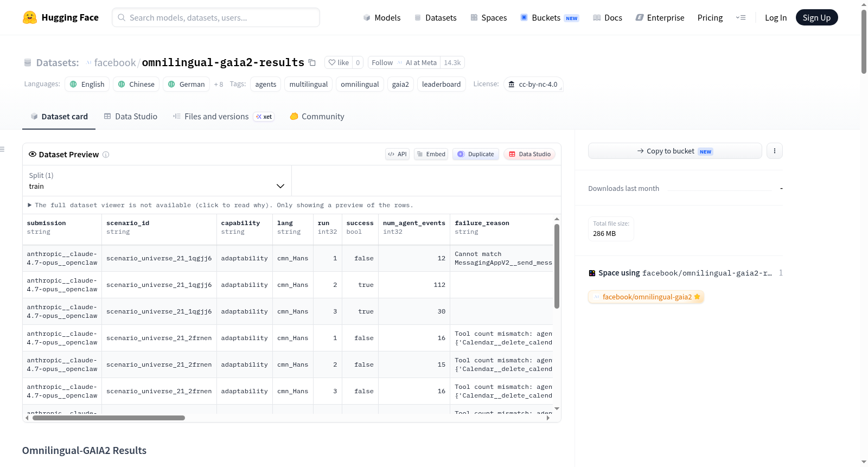
Task: Open Spaces in the top navigation
Action: point(489,17)
